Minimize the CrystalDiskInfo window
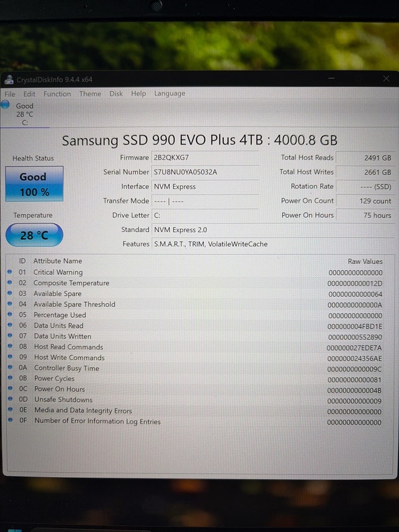The height and width of the screenshot is (532, 399). 331,79
